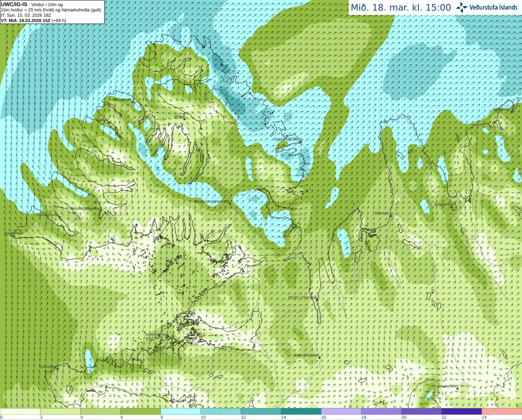The image size is (522, 420).
Task: Click the 0–2 m/s palest legend swatch
Action: tap(20, 411)
